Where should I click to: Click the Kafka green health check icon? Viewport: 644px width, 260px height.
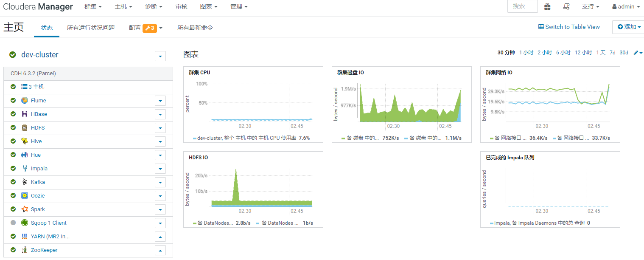[x=13, y=182]
